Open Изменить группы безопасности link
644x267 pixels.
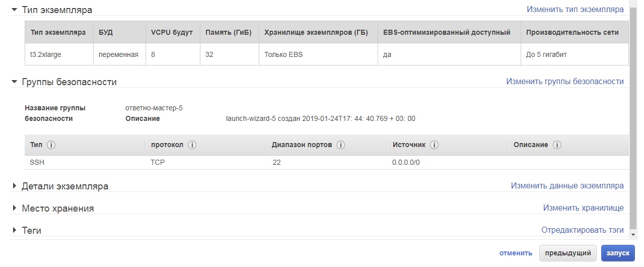(565, 81)
